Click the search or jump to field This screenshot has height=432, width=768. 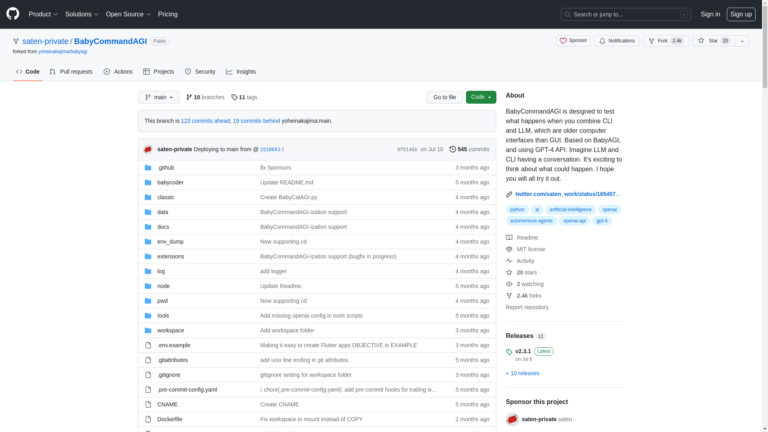[625, 14]
